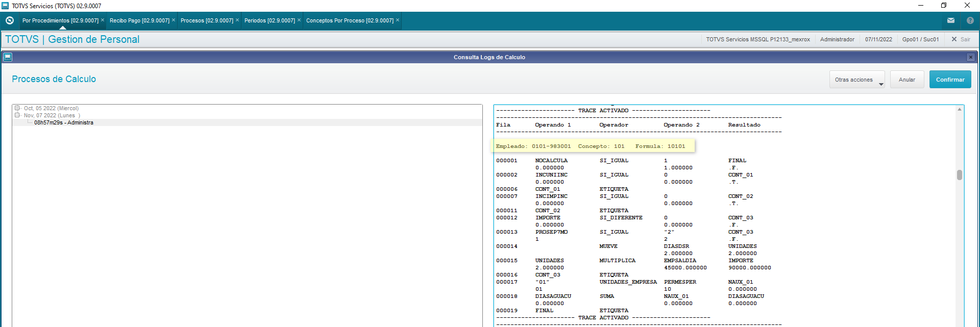Switch to Conceptos Por Proceso tab
Image resolution: width=980 pixels, height=327 pixels.
[350, 20]
